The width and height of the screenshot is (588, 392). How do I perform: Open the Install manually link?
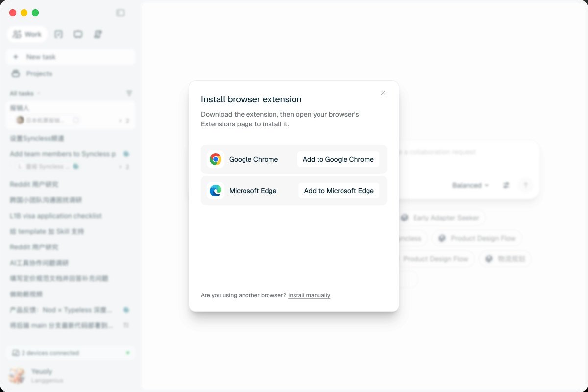(309, 295)
